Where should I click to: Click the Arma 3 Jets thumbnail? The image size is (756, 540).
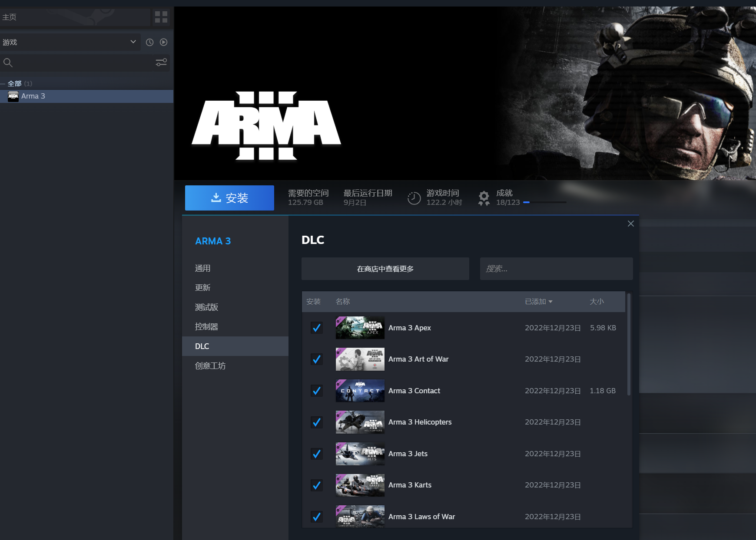click(x=360, y=454)
